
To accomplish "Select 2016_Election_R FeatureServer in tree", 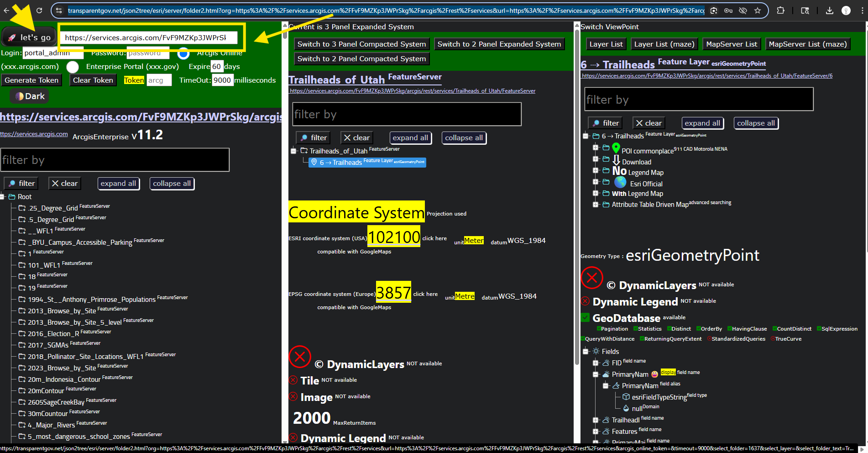I will coord(69,333).
